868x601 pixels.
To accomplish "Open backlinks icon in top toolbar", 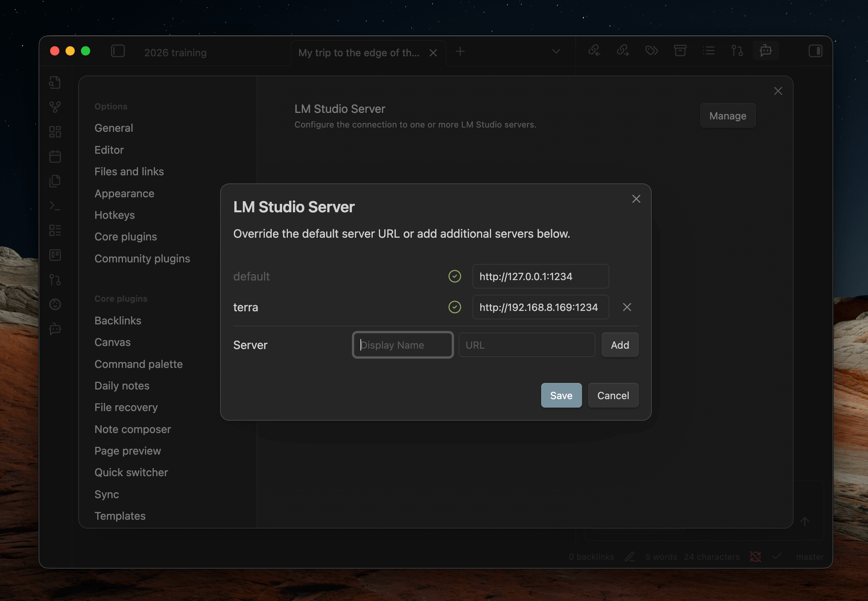I will [x=594, y=51].
